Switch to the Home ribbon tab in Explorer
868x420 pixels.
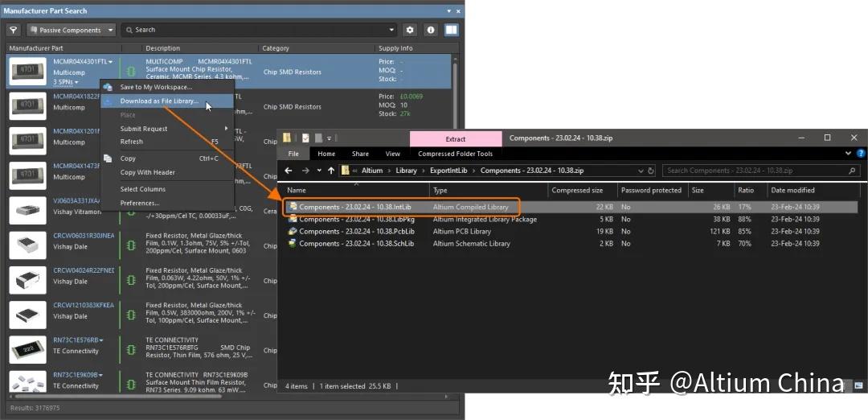(x=326, y=154)
